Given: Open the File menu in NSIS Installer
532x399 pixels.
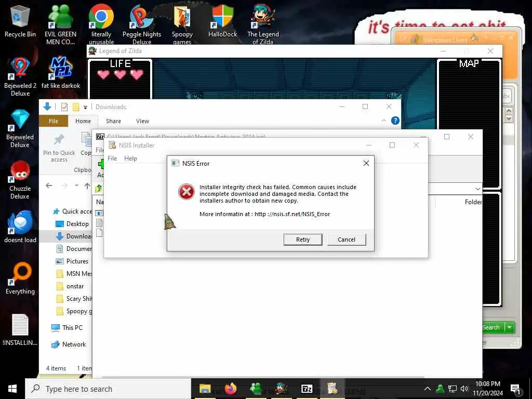Looking at the screenshot, I should [112, 158].
